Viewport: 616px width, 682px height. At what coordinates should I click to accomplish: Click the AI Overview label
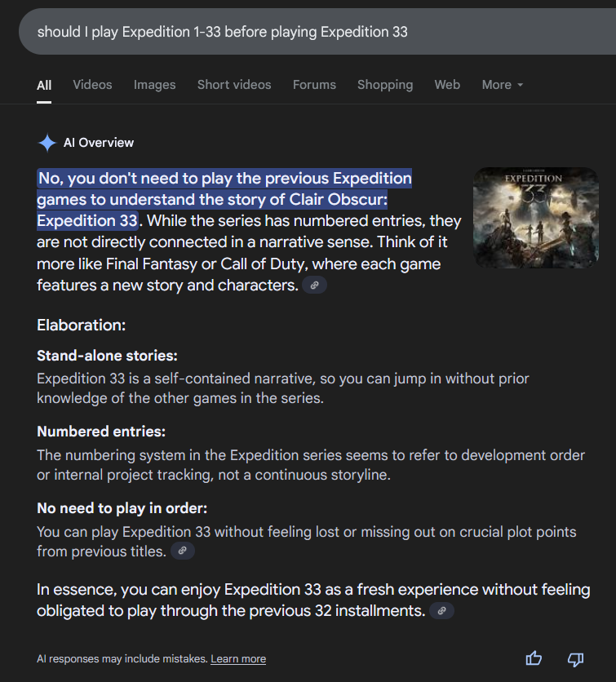click(99, 143)
